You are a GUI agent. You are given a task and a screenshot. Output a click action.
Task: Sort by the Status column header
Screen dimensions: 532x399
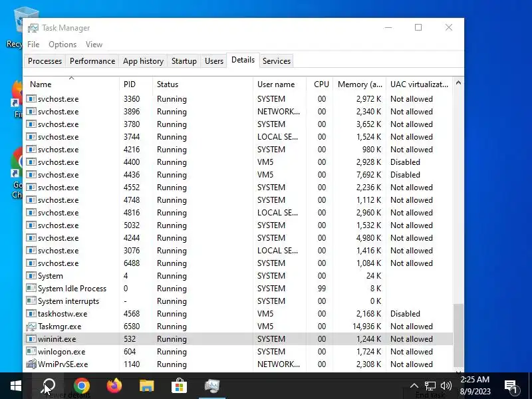click(x=203, y=84)
